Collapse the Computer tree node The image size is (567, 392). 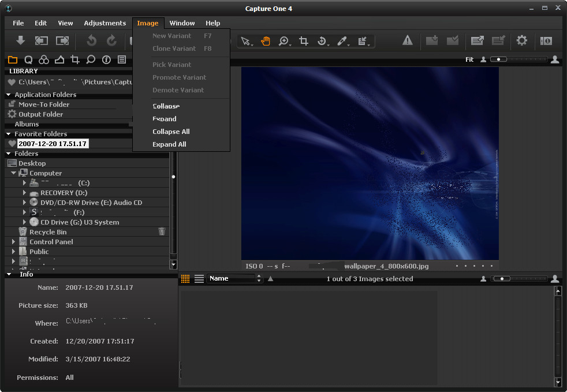(x=14, y=173)
